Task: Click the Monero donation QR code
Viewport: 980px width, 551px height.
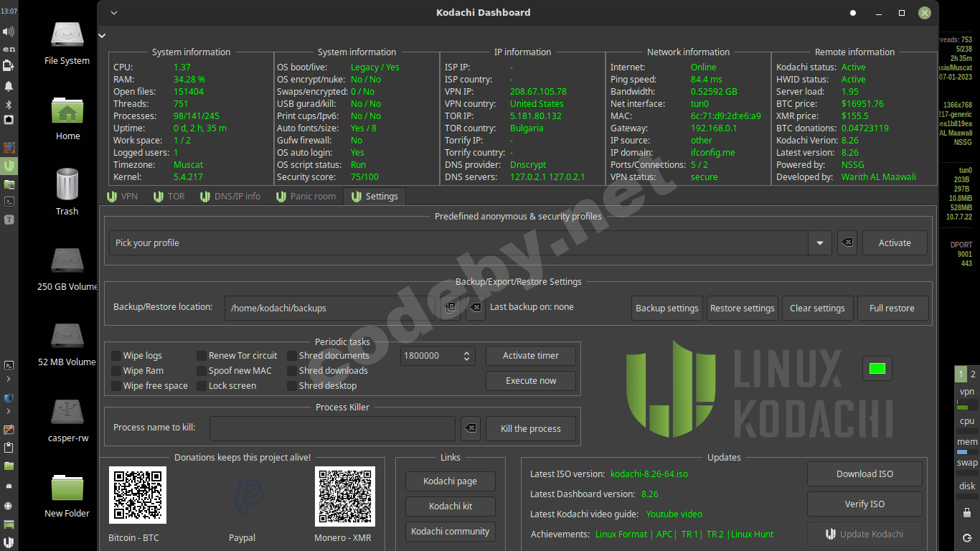Action: coord(344,495)
